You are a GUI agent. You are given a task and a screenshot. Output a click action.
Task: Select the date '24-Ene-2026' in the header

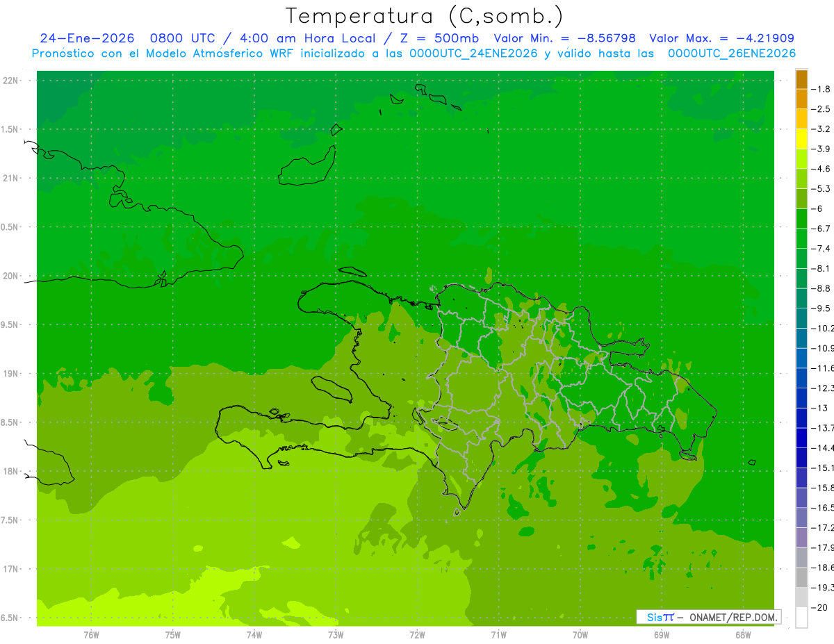[x=87, y=38]
